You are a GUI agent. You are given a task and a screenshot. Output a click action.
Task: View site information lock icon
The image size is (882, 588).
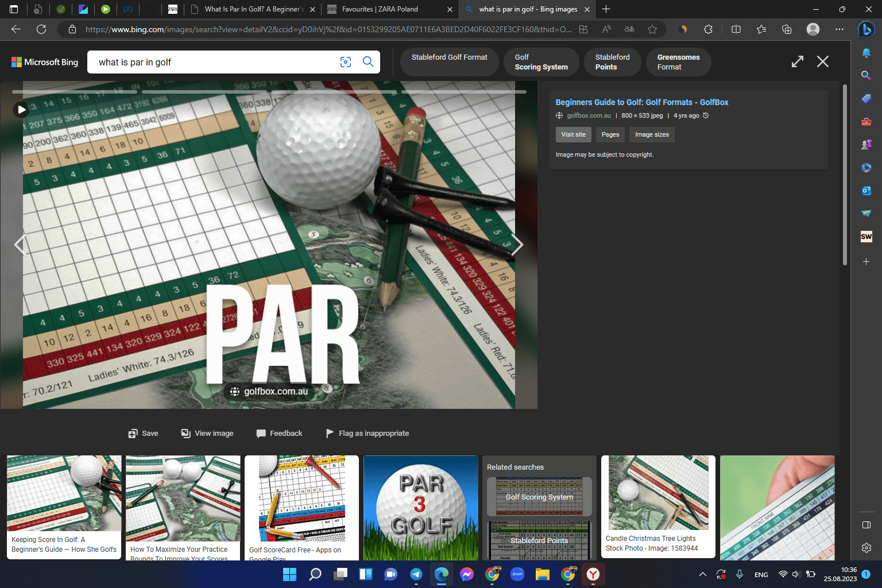click(72, 29)
